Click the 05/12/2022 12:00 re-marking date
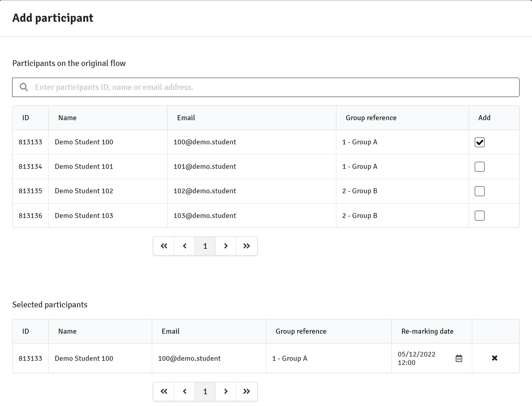Viewport: 532px width, 406px height. (417, 358)
